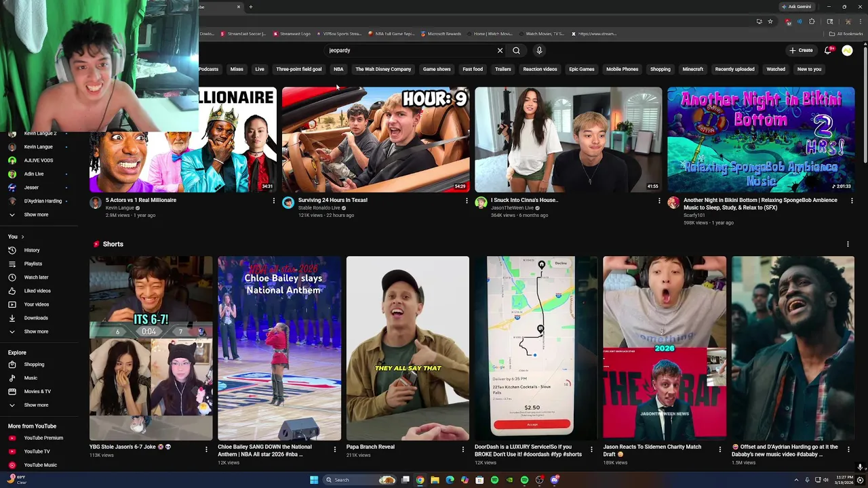The width and height of the screenshot is (868, 488).
Task: Open the Microsoft Rewards bookmark
Action: point(441,34)
